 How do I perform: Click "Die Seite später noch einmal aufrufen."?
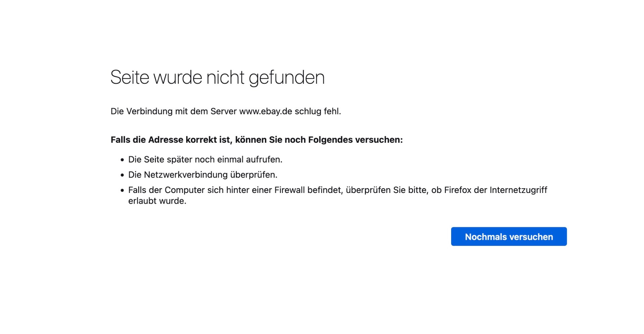click(205, 159)
